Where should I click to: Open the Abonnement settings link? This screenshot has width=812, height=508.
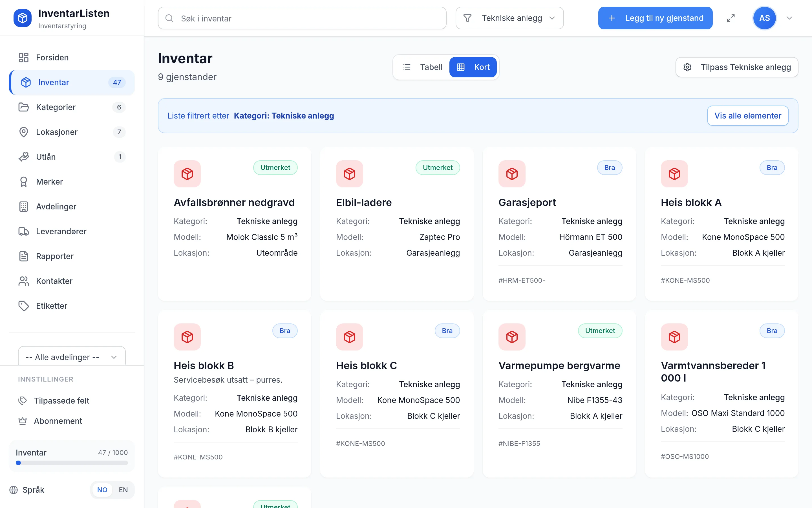point(72,421)
